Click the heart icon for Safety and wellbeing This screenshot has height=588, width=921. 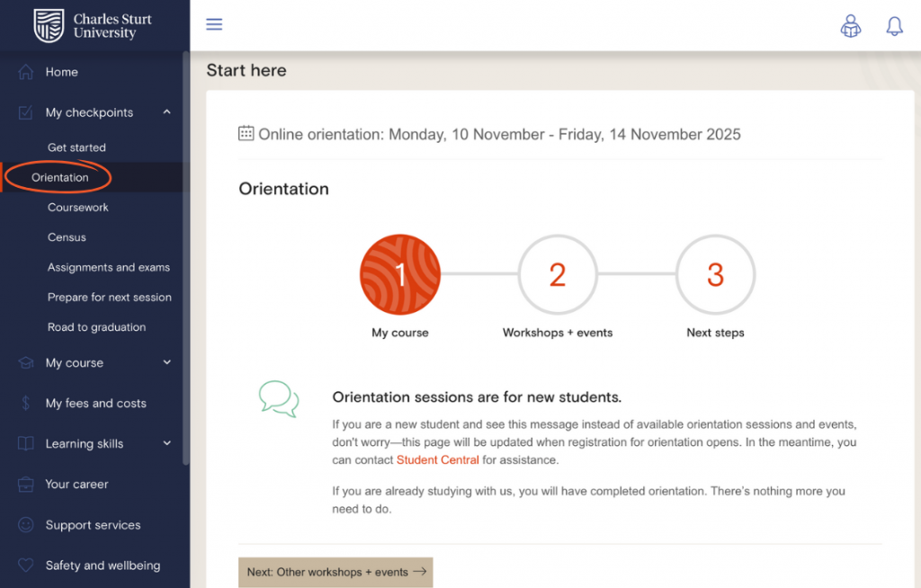pos(26,566)
